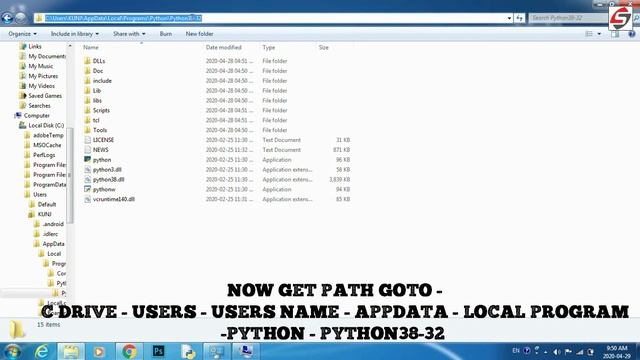Viewport: 640px width, 360px height.
Task: Open the Windows Start button
Action: pyautogui.click(x=11, y=351)
